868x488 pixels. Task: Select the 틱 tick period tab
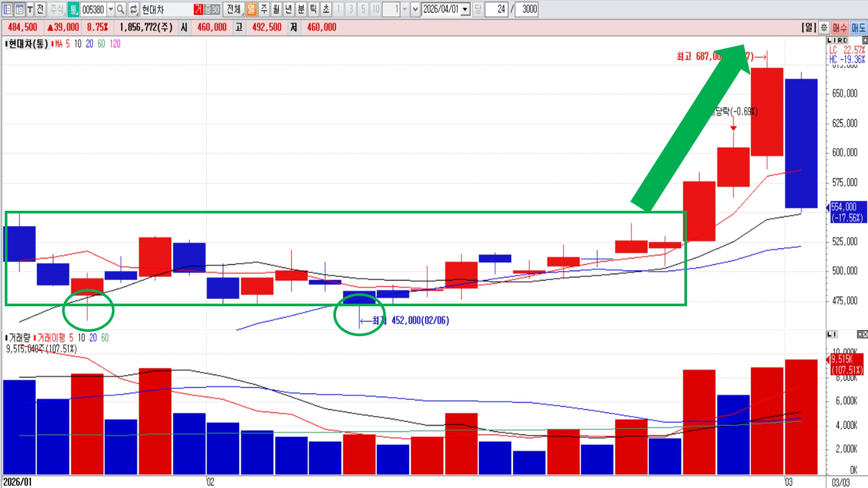click(x=313, y=9)
